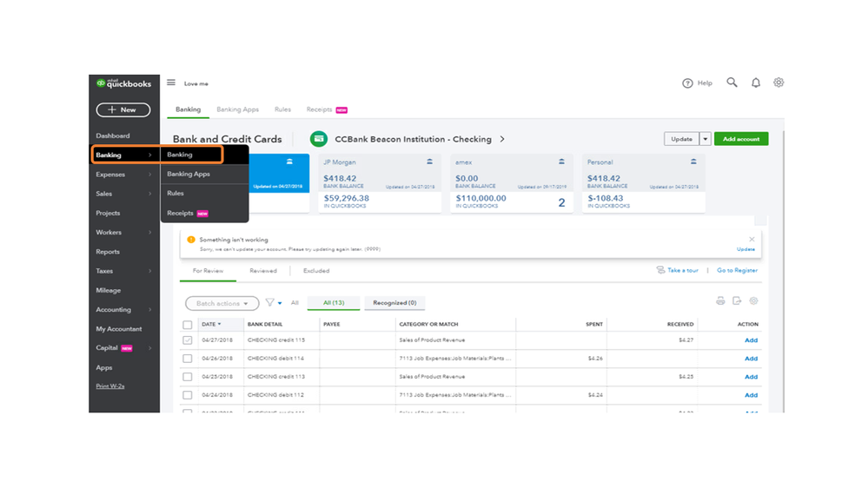Select the amex account card
The image size is (868, 488).
point(512,183)
